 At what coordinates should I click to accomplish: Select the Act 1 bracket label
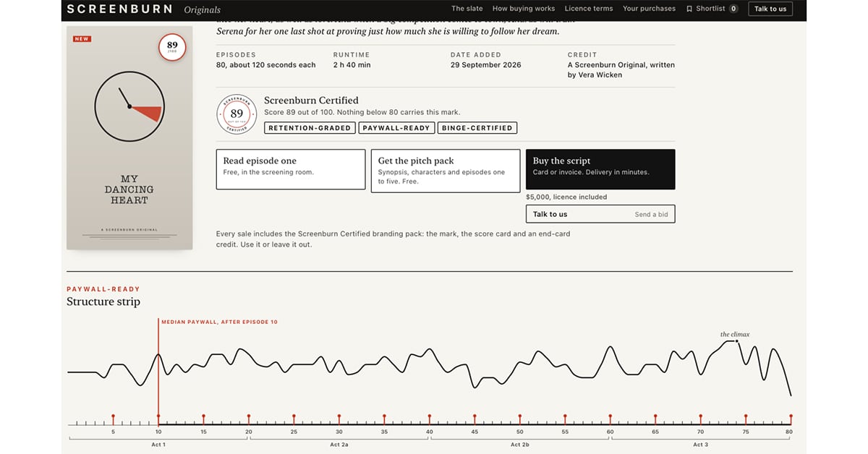click(158, 445)
